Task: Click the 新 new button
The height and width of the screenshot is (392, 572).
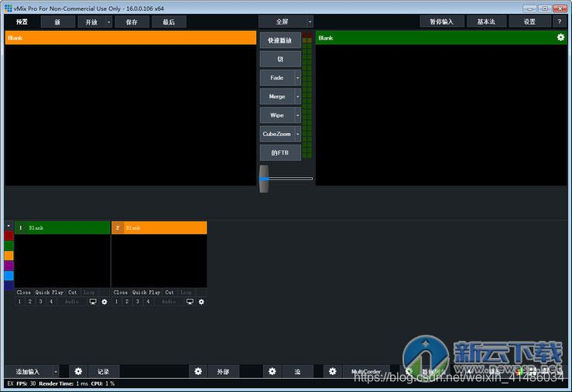Action: click(x=57, y=22)
